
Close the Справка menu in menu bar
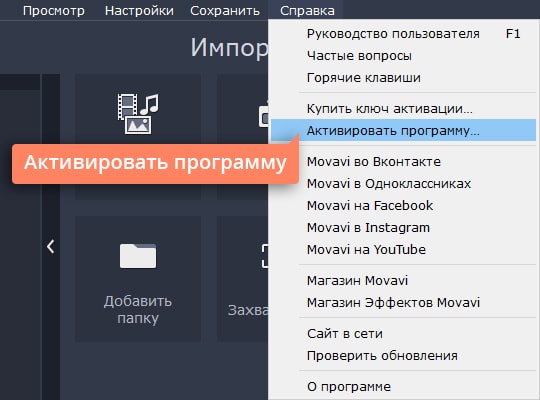(307, 11)
